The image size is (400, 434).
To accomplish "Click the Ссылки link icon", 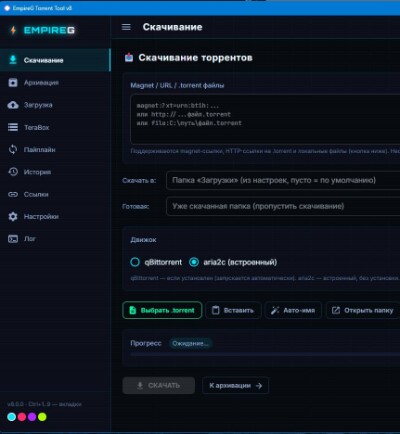I will 13,194.
